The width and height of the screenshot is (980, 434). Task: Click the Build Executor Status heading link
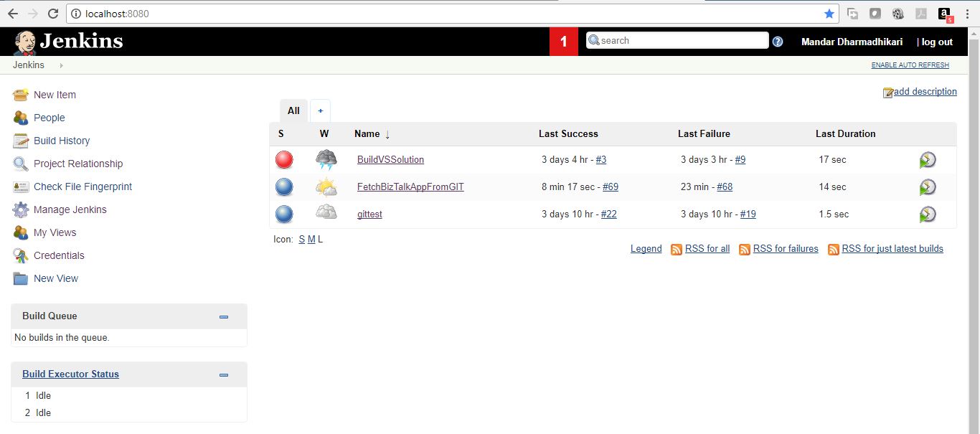pos(70,374)
